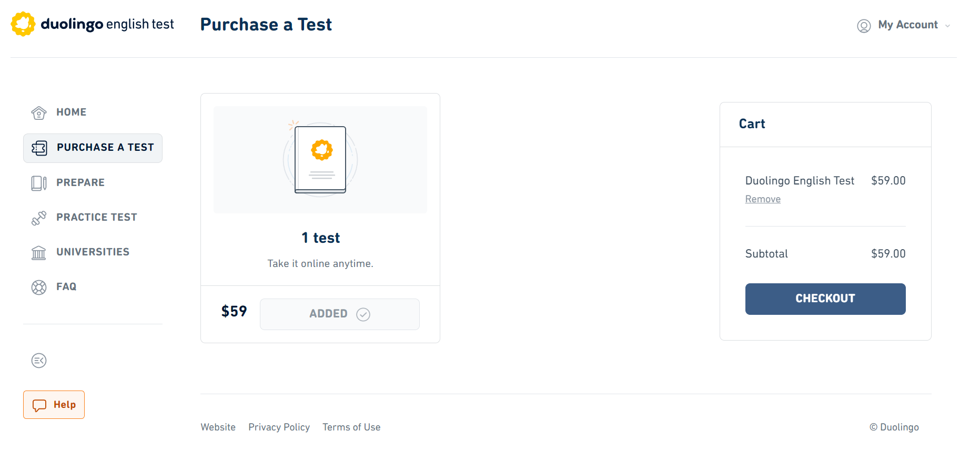Click the Purchase a Test ticket icon
980x462 pixels.
coord(39,148)
